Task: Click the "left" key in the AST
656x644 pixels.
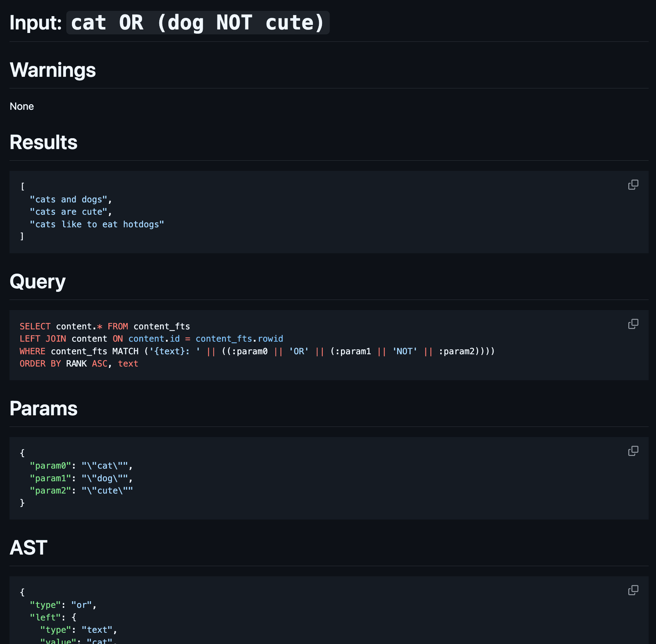Action: pos(46,617)
